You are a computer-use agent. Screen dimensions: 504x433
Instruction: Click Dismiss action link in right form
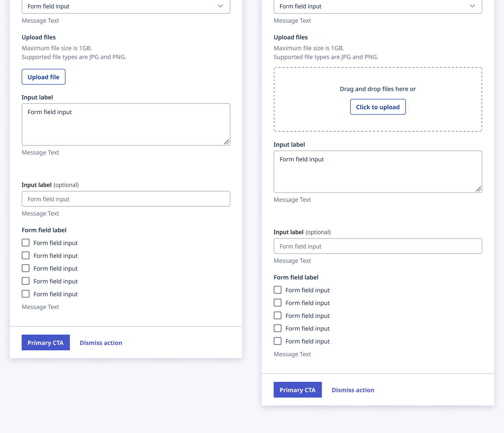pos(353,390)
